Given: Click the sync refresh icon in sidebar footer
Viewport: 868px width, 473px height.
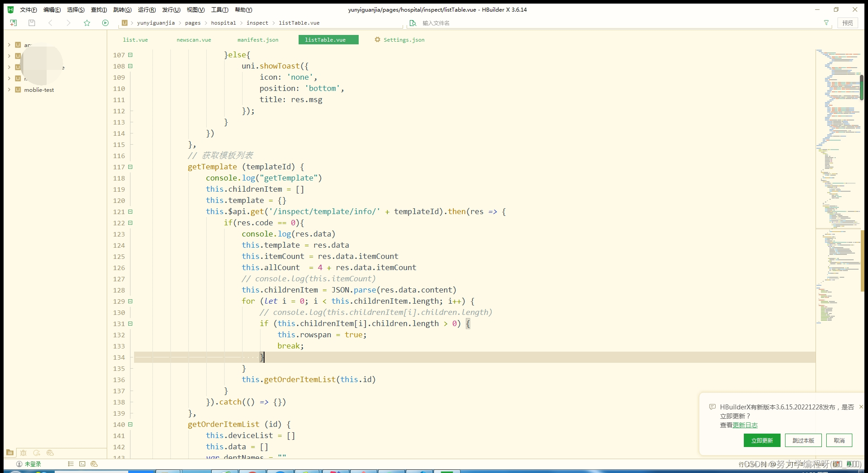Looking at the screenshot, I should coord(37,453).
